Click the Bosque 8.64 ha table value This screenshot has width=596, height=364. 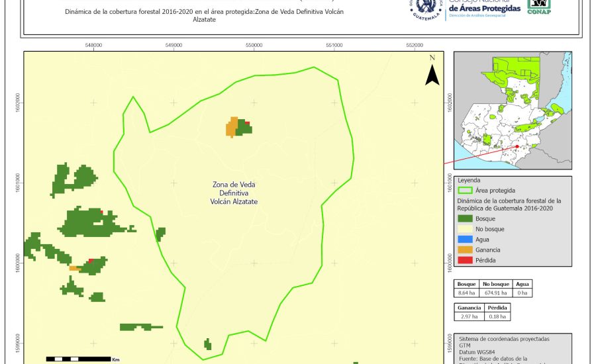(x=468, y=292)
